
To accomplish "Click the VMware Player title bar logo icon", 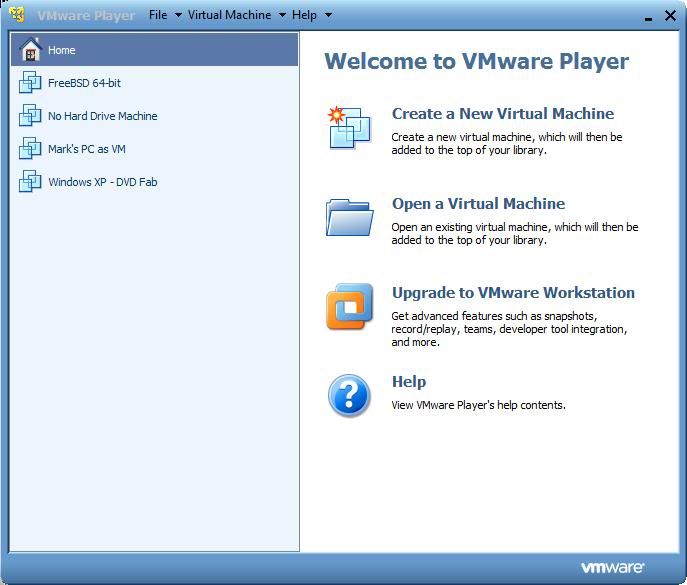I will 18,15.
